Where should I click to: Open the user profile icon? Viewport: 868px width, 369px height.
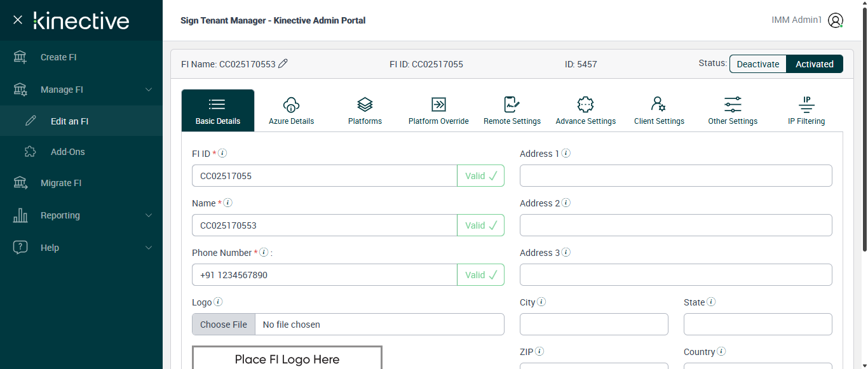point(836,20)
